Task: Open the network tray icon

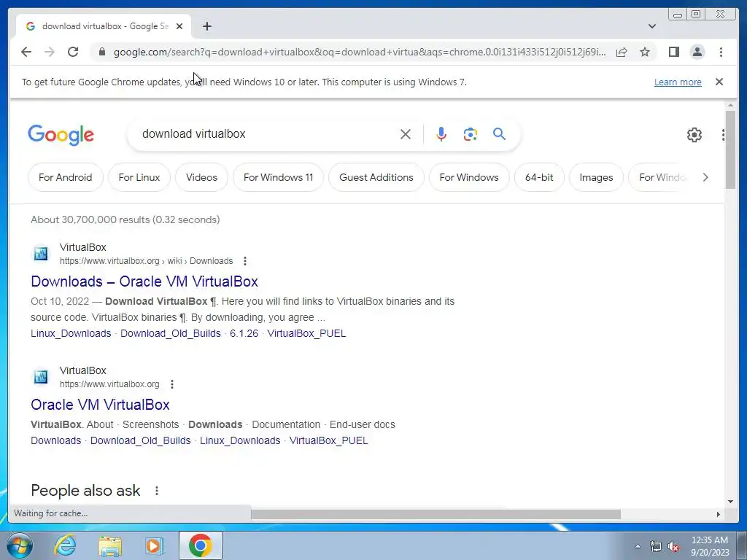Action: point(656,547)
